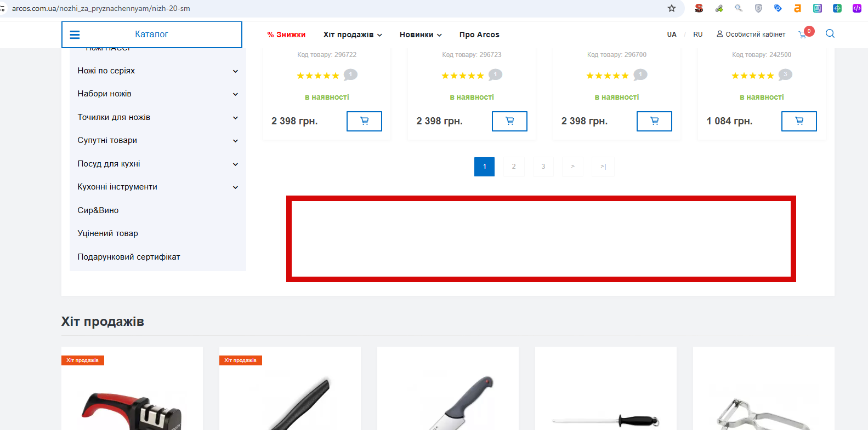The width and height of the screenshot is (868, 430).
Task: Go to pagination page 3
Action: pyautogui.click(x=543, y=167)
